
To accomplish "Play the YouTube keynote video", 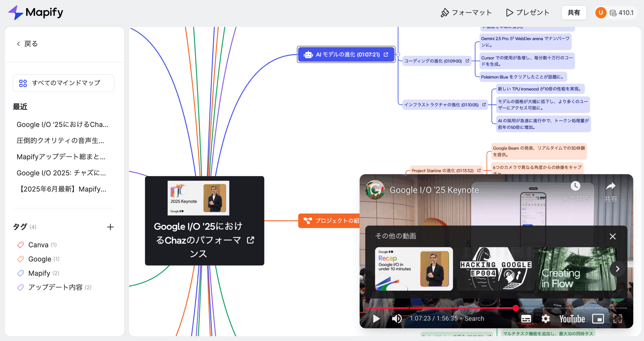I will point(376,319).
